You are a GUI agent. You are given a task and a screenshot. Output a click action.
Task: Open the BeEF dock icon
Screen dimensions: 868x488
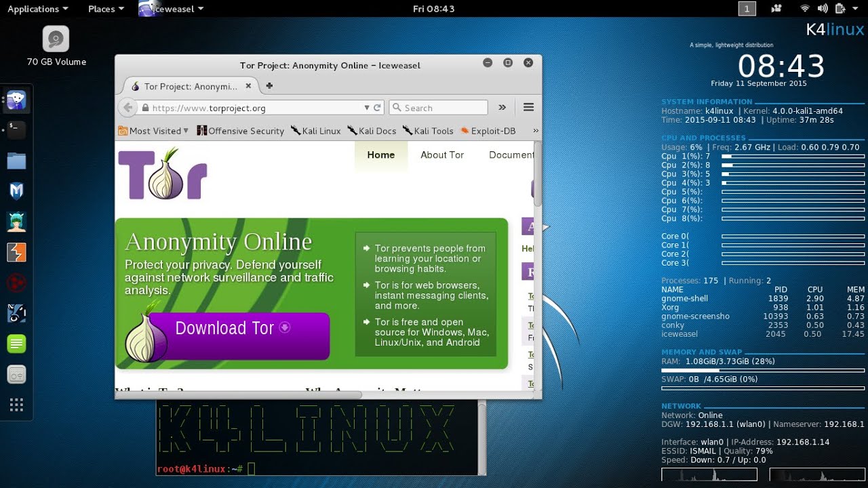pyautogui.click(x=16, y=313)
